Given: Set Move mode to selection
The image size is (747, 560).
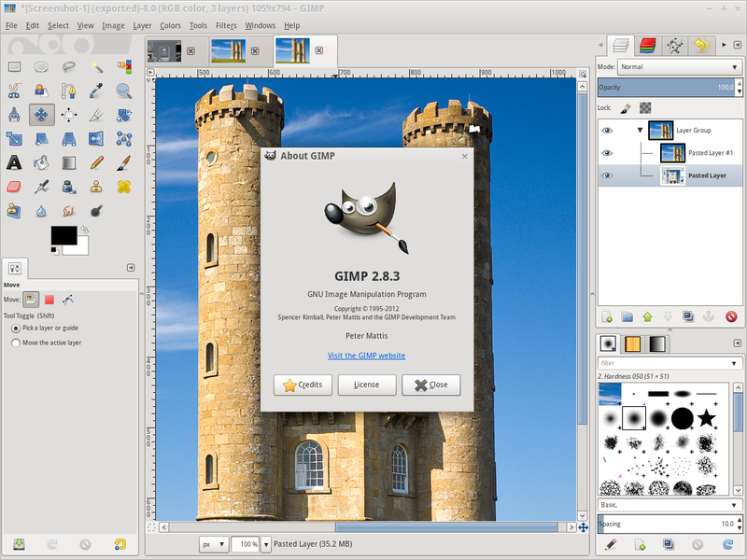Looking at the screenshot, I should point(49,300).
